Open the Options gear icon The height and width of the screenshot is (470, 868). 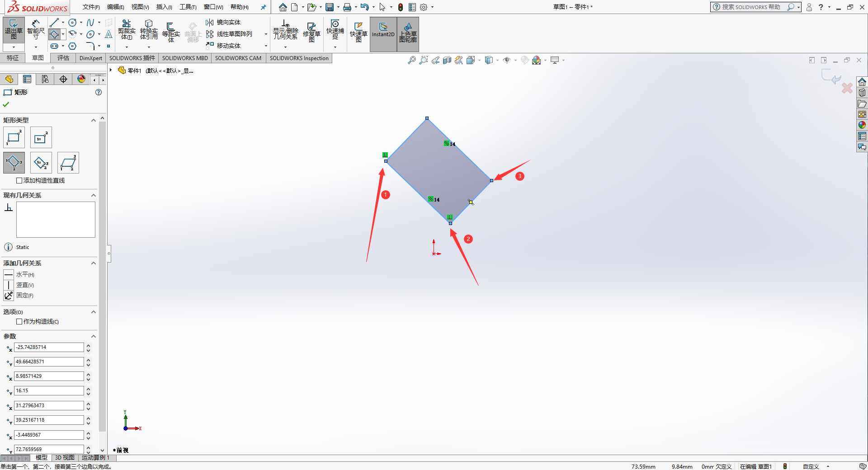(424, 7)
